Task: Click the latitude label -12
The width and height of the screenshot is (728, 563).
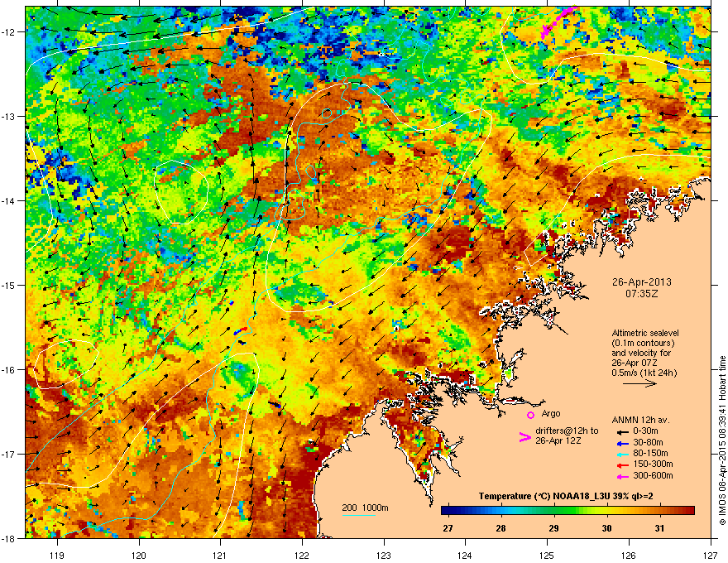Action: [9, 32]
